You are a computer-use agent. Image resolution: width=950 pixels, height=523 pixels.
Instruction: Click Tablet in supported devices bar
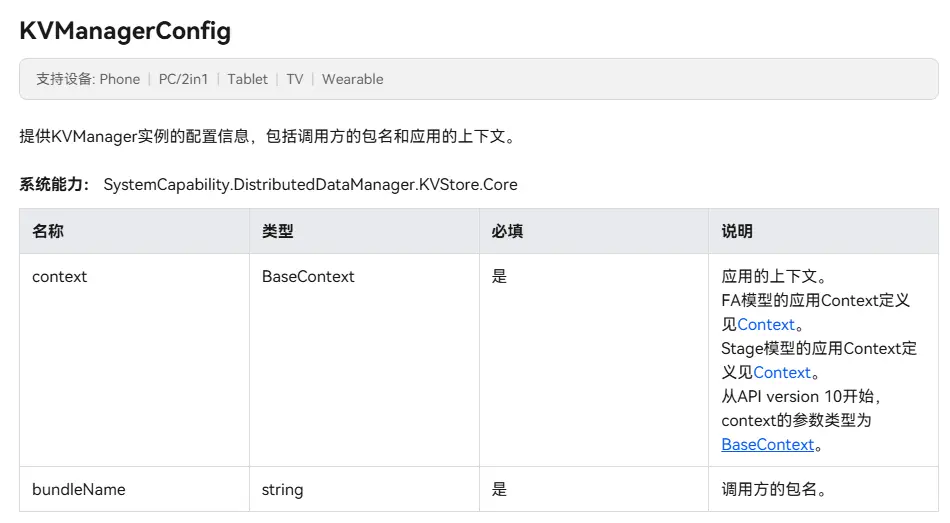(x=247, y=79)
